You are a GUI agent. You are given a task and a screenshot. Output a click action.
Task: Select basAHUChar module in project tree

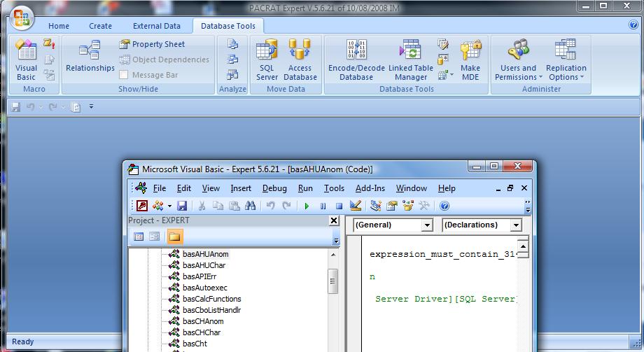[204, 265]
